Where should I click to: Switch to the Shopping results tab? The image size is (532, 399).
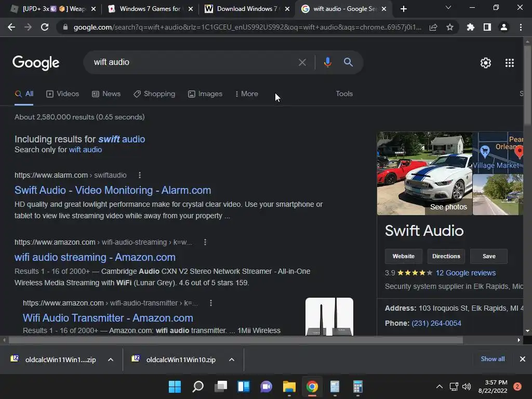point(154,94)
